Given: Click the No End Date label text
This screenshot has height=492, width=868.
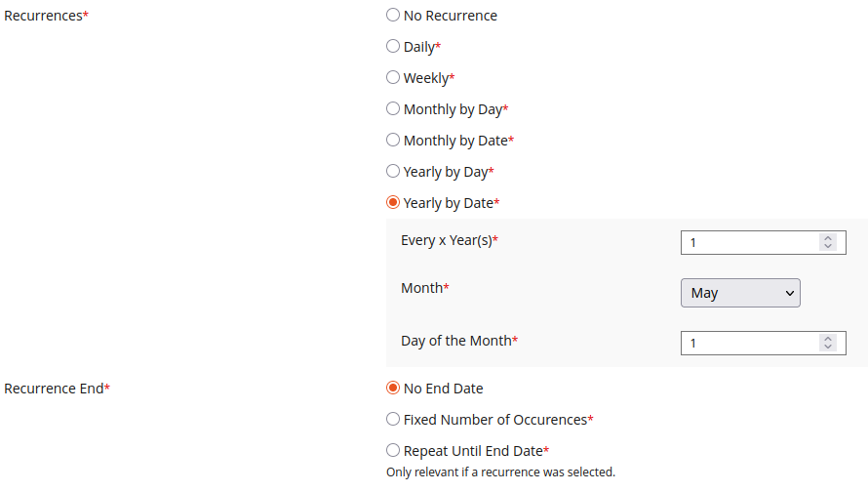Looking at the screenshot, I should tap(443, 389).
